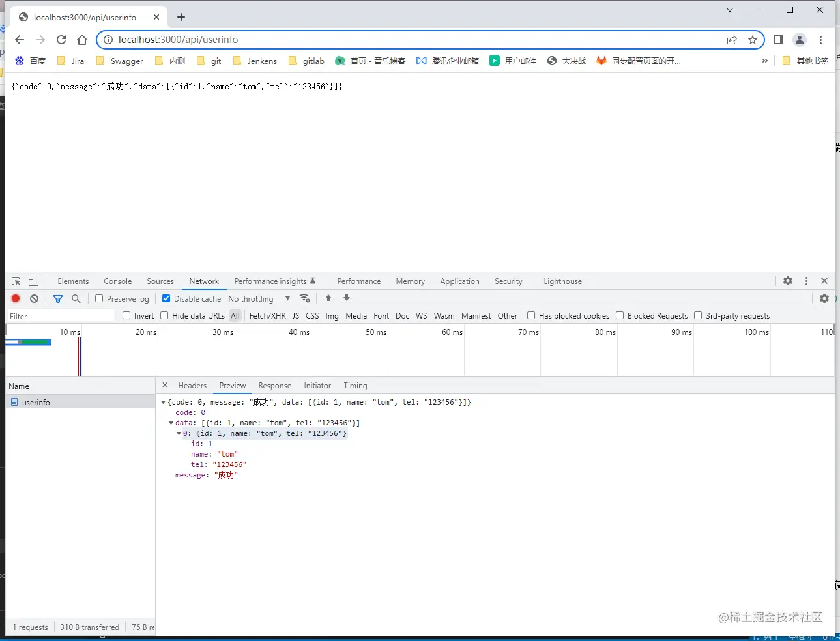
Task: Switch to the Elements panel
Action: pyautogui.click(x=73, y=281)
